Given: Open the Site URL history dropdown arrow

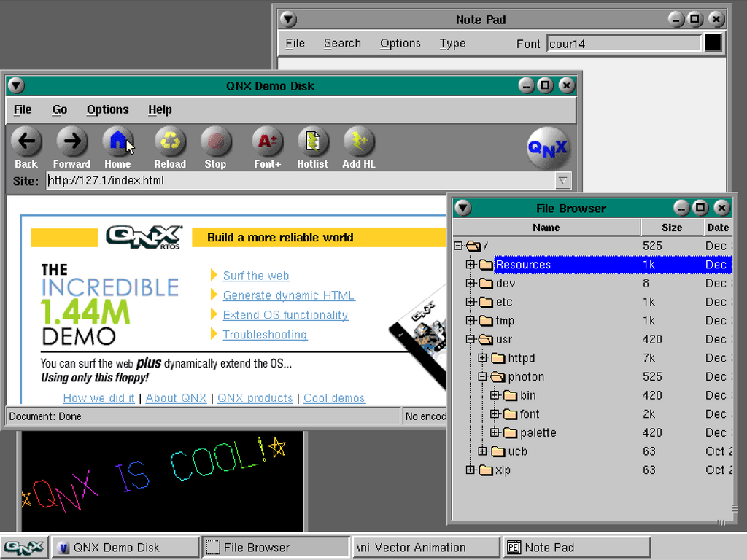Looking at the screenshot, I should [562, 181].
